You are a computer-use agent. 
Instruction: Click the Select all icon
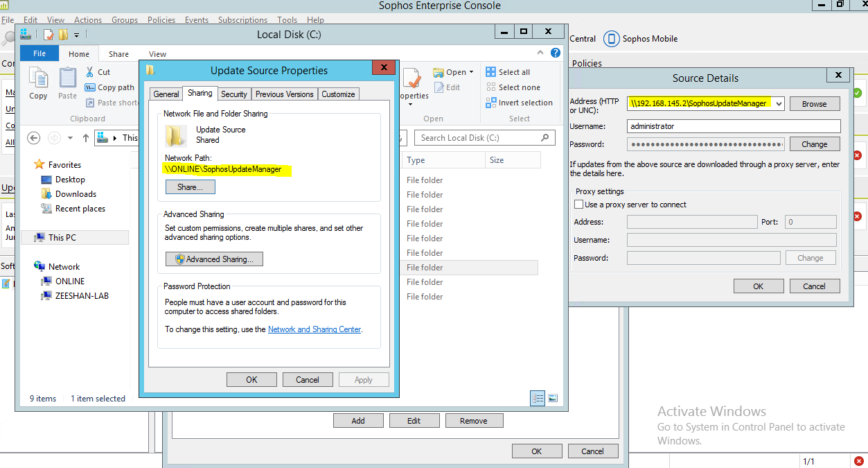(x=491, y=72)
